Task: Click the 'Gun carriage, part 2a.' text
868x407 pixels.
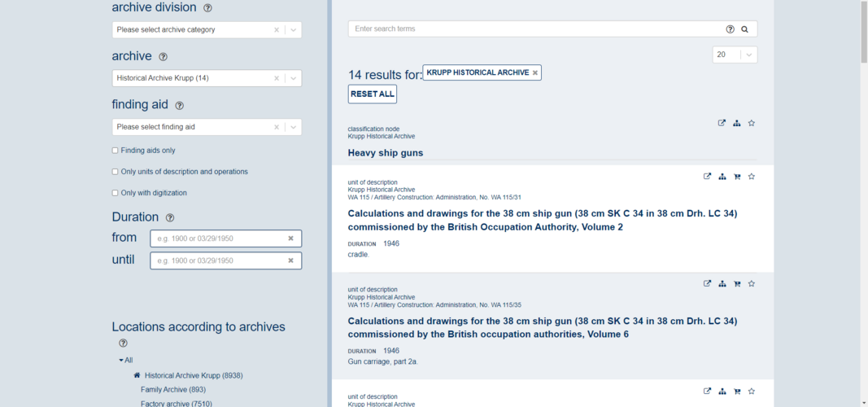Action: point(382,361)
